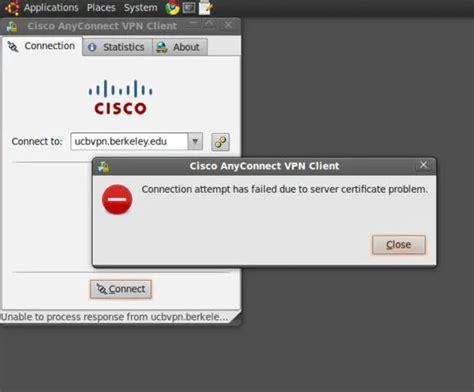Click the chain-link preferences icon
Image resolution: width=474 pixels, height=392 pixels.
pos(220,142)
